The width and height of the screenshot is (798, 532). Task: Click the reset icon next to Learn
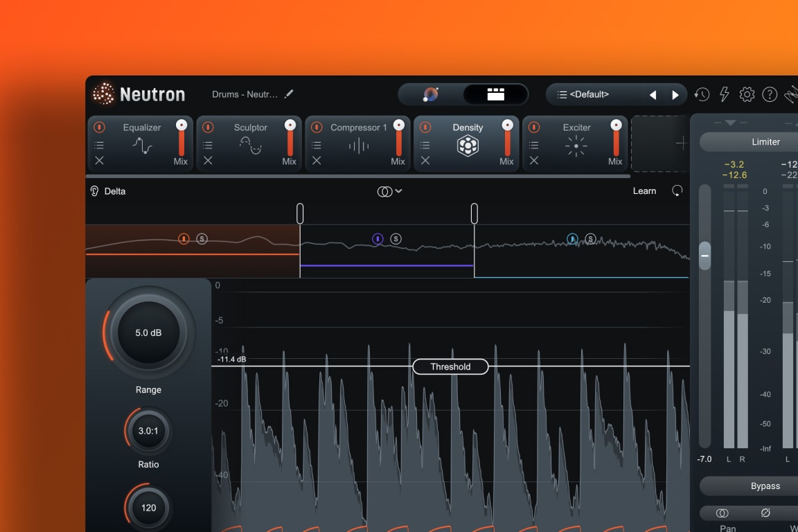[x=677, y=190]
